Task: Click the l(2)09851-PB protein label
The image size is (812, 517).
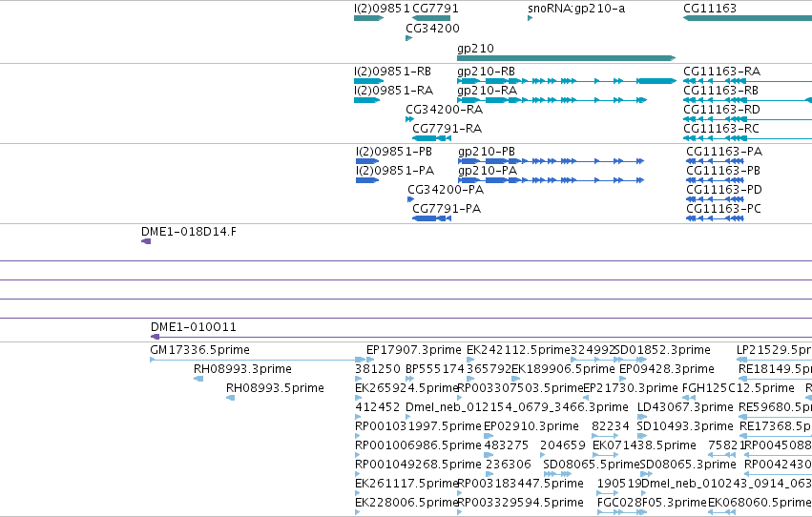Action: pos(393,152)
